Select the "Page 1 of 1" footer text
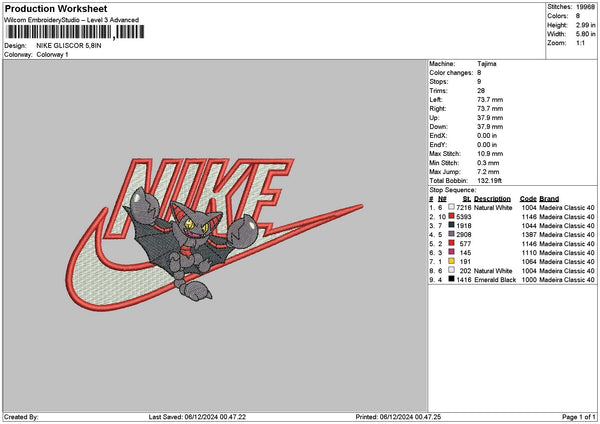This screenshot has width=600, height=424. click(579, 417)
